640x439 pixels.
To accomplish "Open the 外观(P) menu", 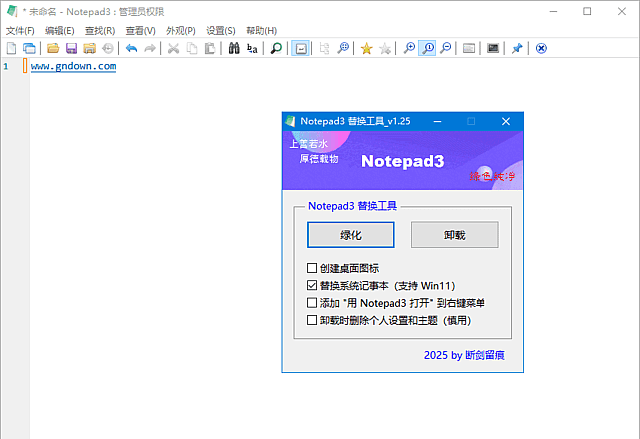I will point(181,31).
